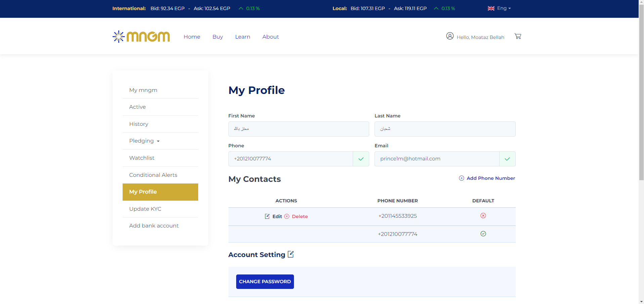Screen dimensions: 644x304
Task: Toggle default status for +201210077774
Action: click(483, 234)
